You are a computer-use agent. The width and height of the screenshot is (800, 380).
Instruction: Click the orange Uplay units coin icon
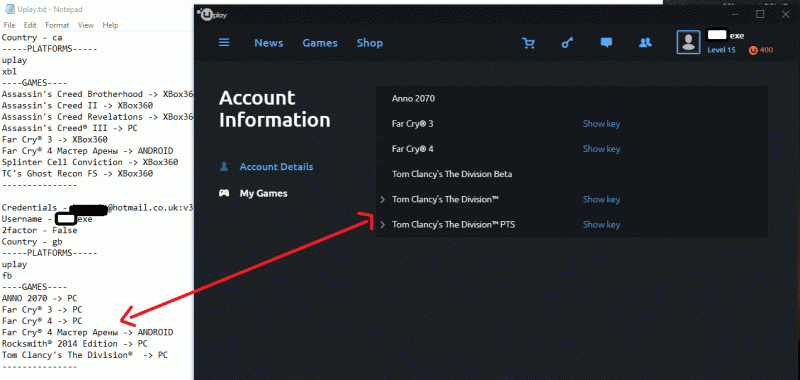(754, 50)
